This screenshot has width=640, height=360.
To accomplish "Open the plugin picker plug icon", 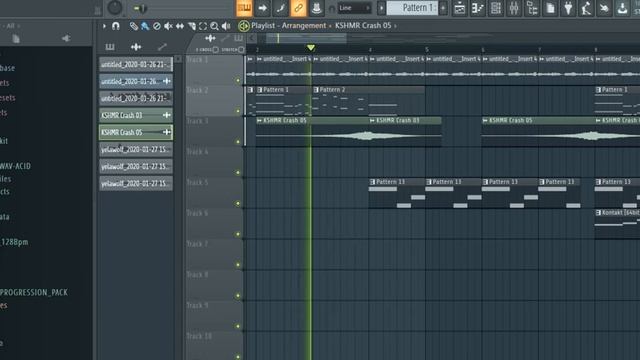I will [568, 8].
